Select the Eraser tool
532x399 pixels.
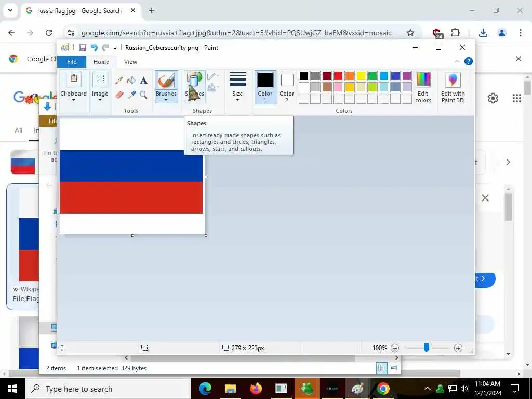[119, 95]
